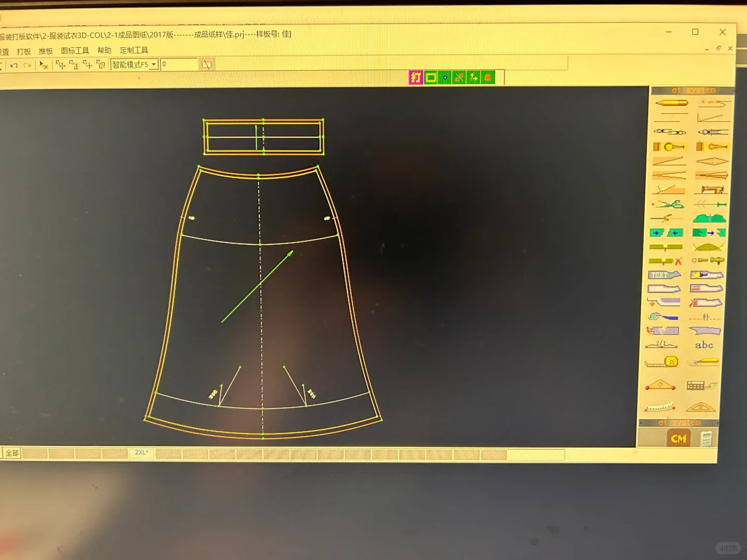The height and width of the screenshot is (560, 747).
Task: Open the 定制工具 menu
Action: pos(134,50)
